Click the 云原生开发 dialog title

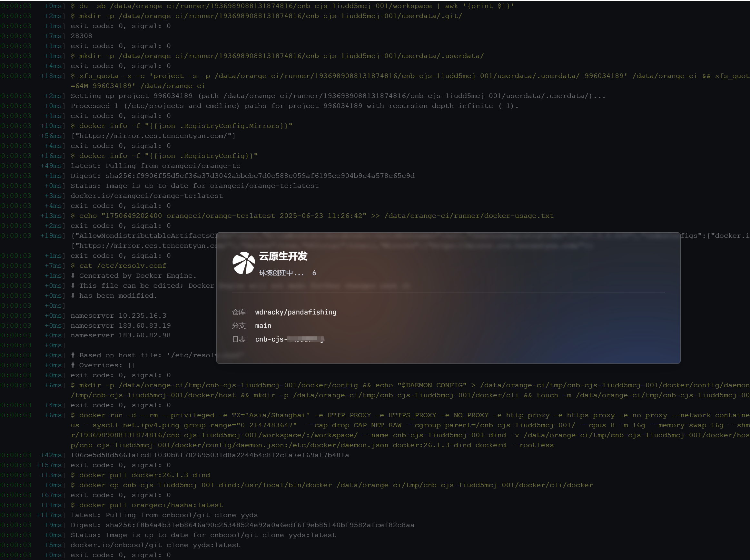click(x=283, y=256)
